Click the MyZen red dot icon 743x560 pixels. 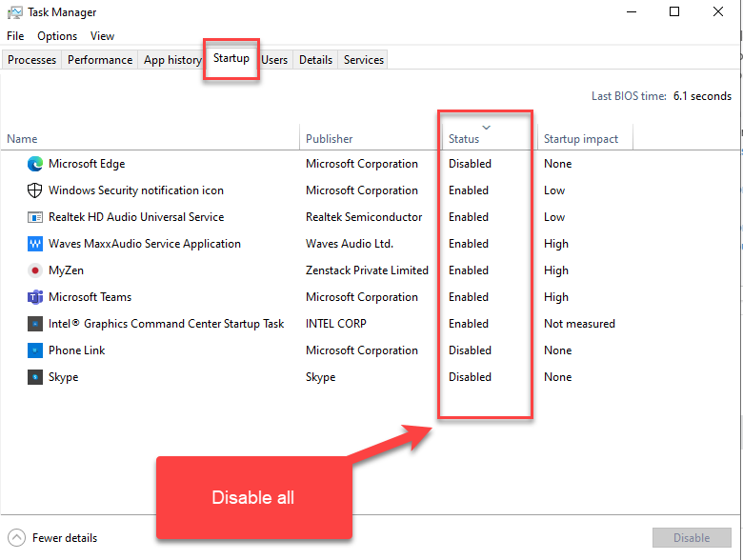tap(35, 270)
